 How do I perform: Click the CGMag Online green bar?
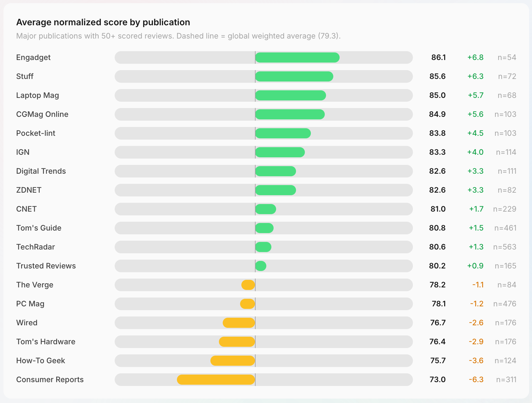(290, 114)
